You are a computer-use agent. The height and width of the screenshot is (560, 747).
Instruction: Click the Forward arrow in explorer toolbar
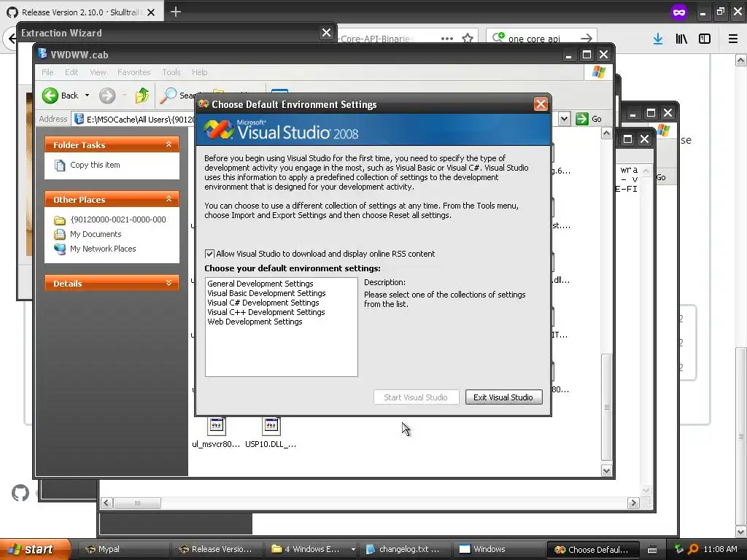[x=107, y=96]
